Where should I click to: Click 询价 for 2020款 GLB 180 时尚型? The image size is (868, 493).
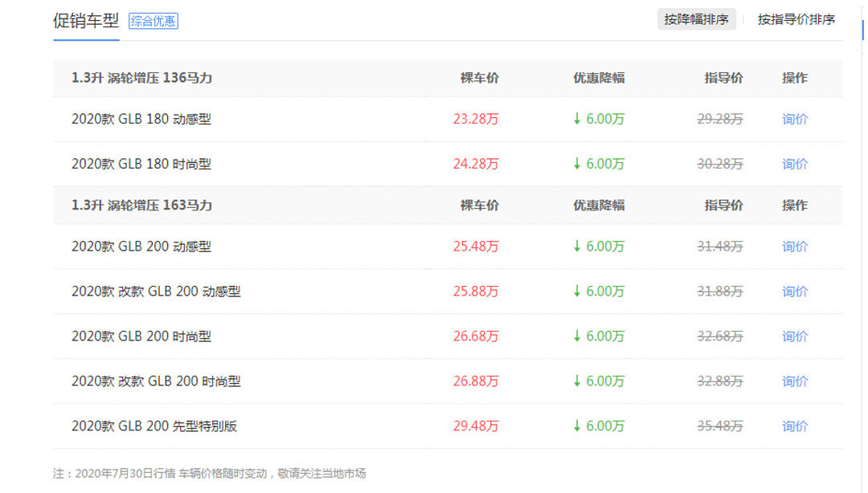click(x=794, y=164)
